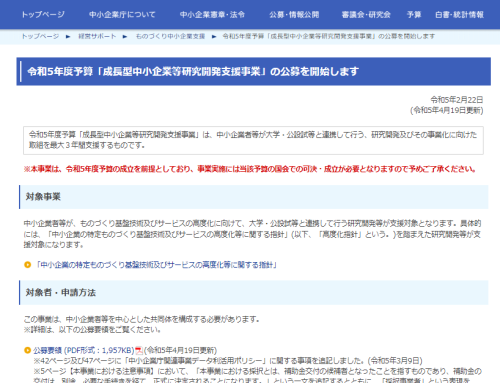Click the breadcrumb arrow after 経営サポート
The height and width of the screenshot is (383, 500).
(x=125, y=36)
